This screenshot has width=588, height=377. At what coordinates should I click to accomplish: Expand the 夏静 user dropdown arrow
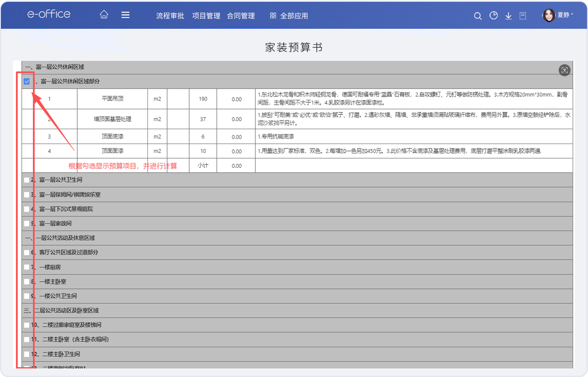[572, 15]
